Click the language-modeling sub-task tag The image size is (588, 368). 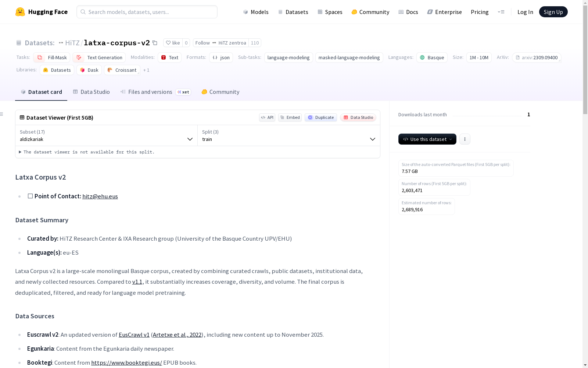(288, 57)
